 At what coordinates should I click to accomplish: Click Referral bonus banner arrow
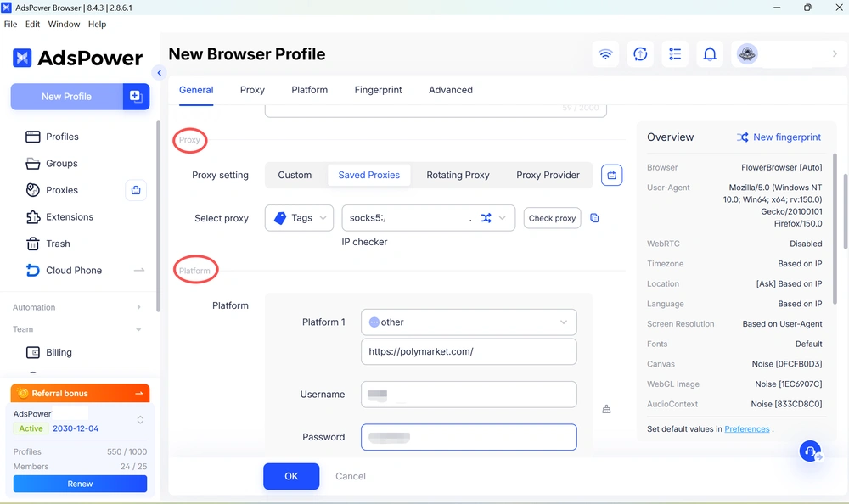[138, 393]
